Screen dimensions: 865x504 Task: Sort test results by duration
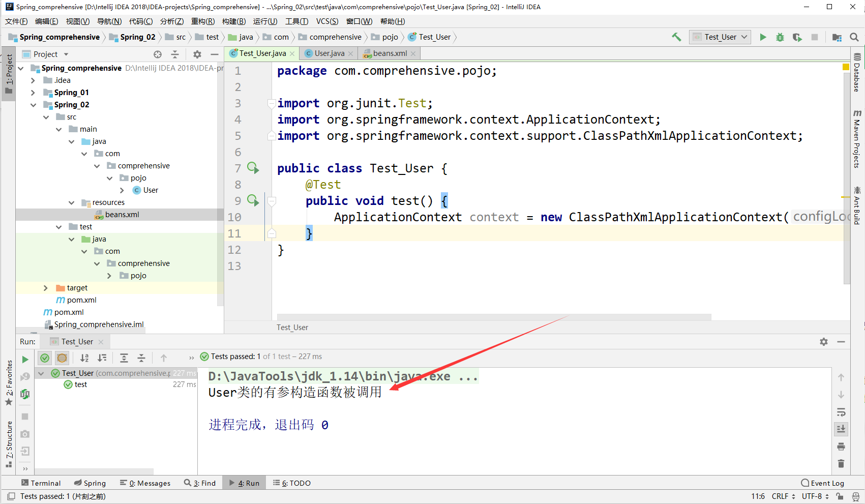(x=102, y=358)
